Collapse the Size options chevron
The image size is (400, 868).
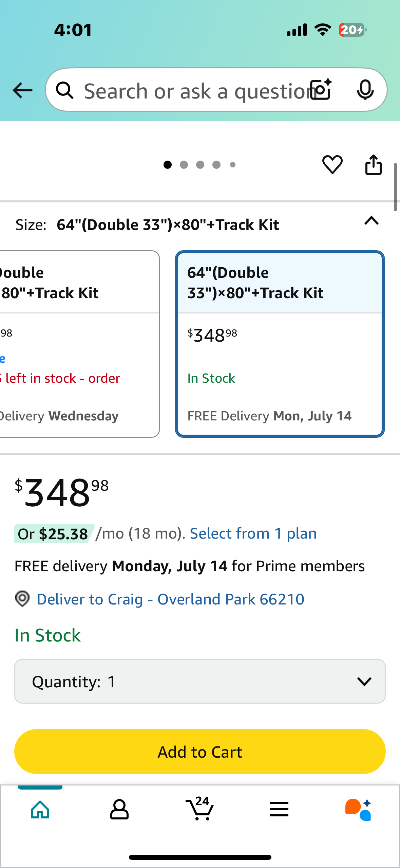[x=372, y=221]
